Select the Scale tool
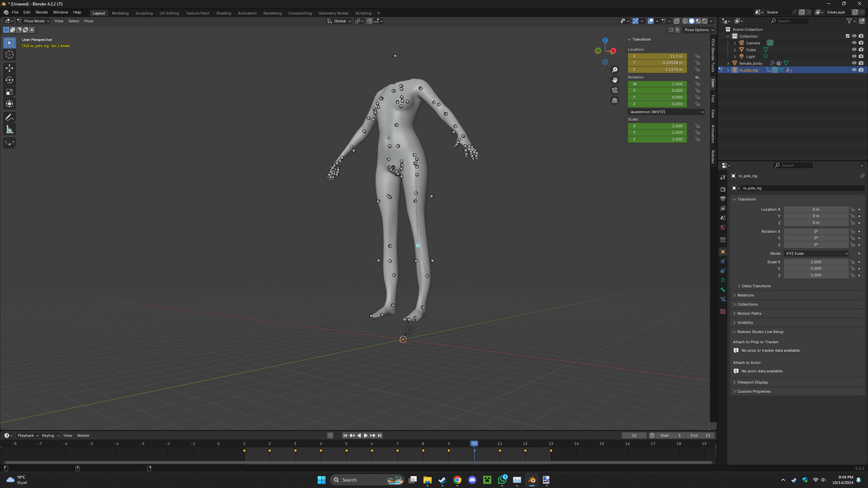This screenshot has height=488, width=868. tap(9, 92)
